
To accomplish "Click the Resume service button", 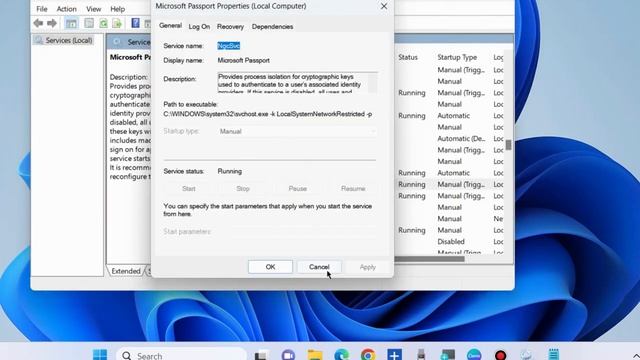I will tap(353, 189).
